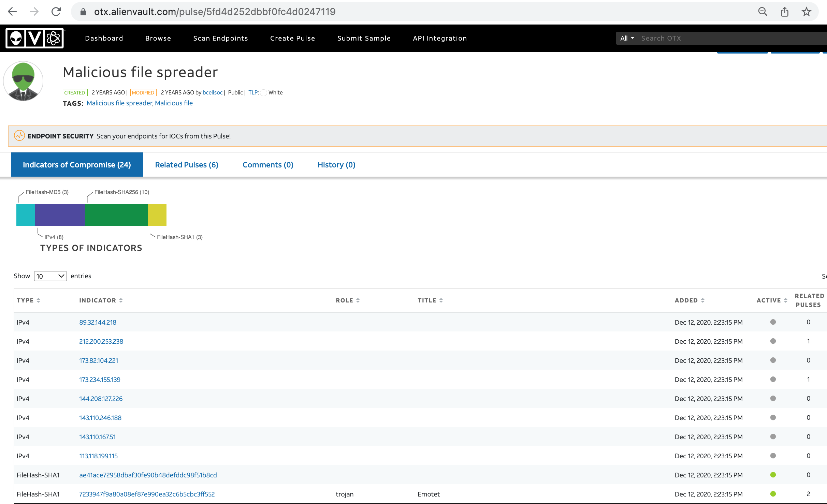Open SHA1 hash ae41ace72958dbaf30fe90b48defddc98f51b8cd

148,475
